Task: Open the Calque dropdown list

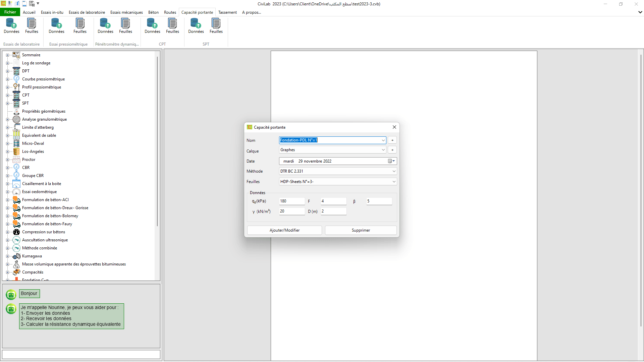Action: [x=383, y=150]
